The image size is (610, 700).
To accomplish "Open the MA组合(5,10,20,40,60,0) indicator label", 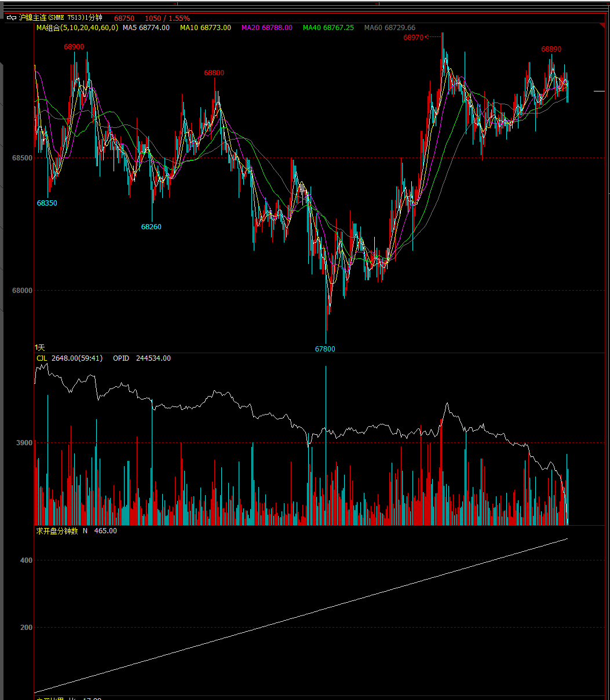I will click(x=77, y=28).
